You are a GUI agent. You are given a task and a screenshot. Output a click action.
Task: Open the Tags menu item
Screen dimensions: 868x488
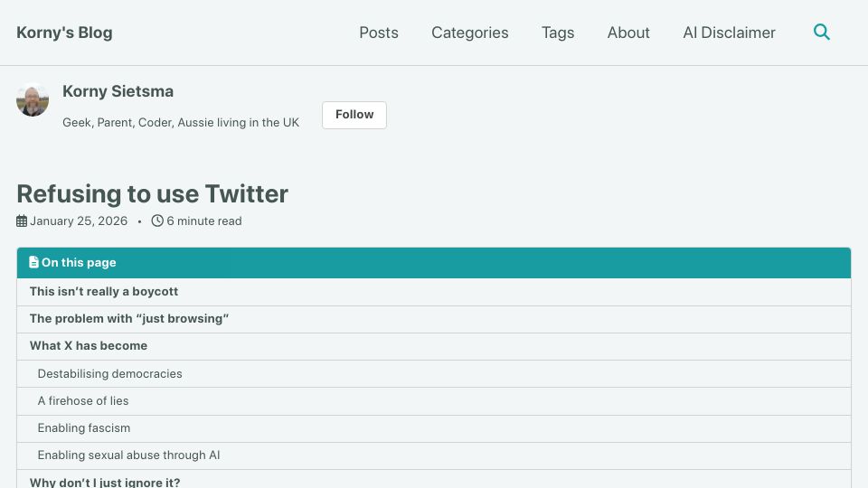click(558, 33)
